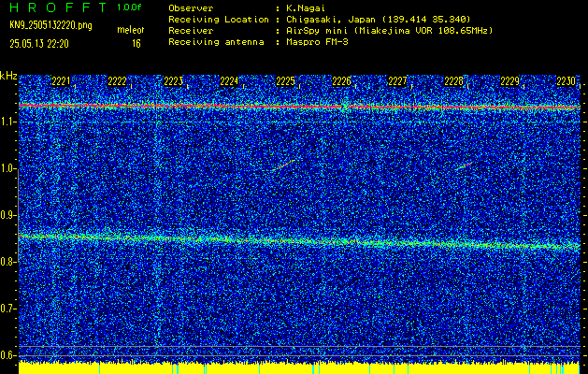This screenshot has width=588, height=374.
Task: Click the 2221 time marker
Action: [61, 81]
